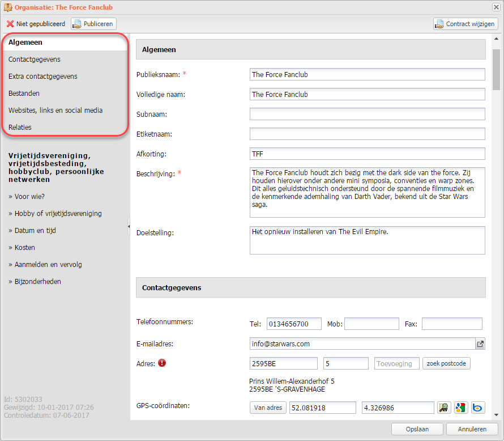The height and width of the screenshot is (441, 504).
Task: Select the Algemeen section in sidebar
Action: (x=65, y=42)
